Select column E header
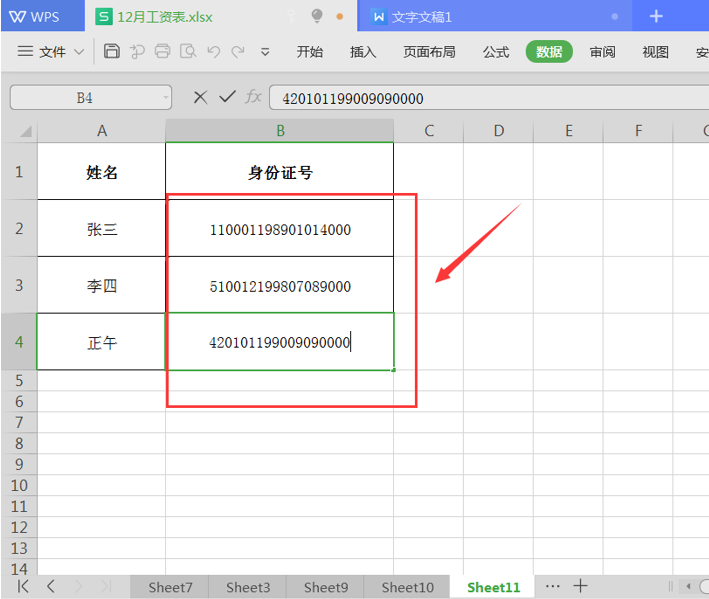Viewport: 709px width, 599px height. 568,131
